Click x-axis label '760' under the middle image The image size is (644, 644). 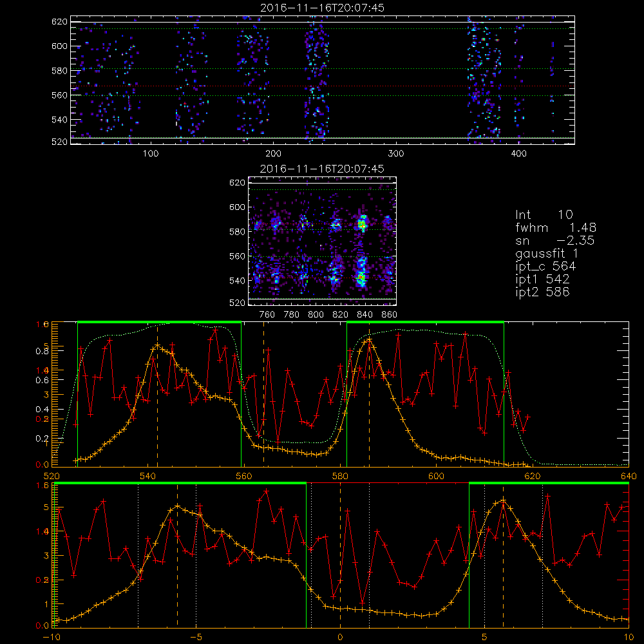(x=267, y=315)
